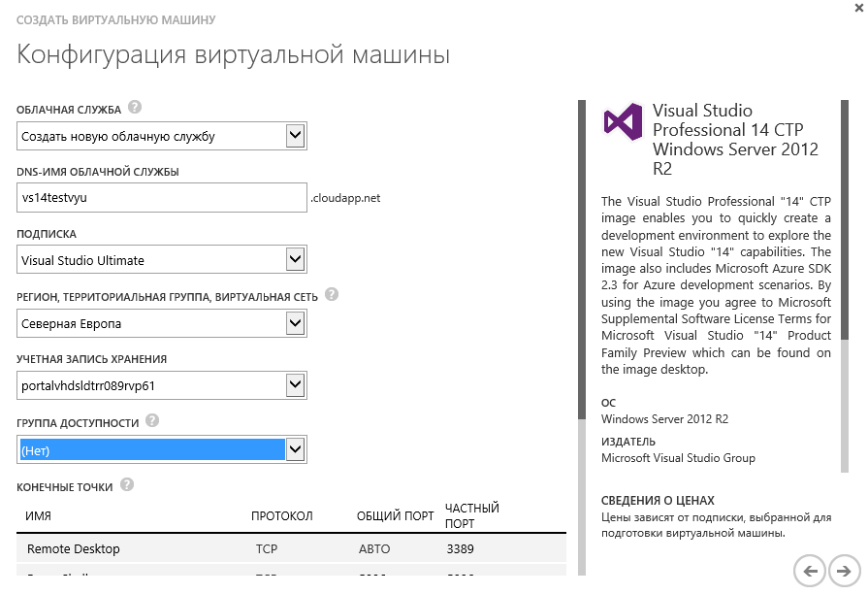The image size is (868, 594).
Task: Click the ОБЩИЙ ПОРТ column header
Action: coord(396,516)
